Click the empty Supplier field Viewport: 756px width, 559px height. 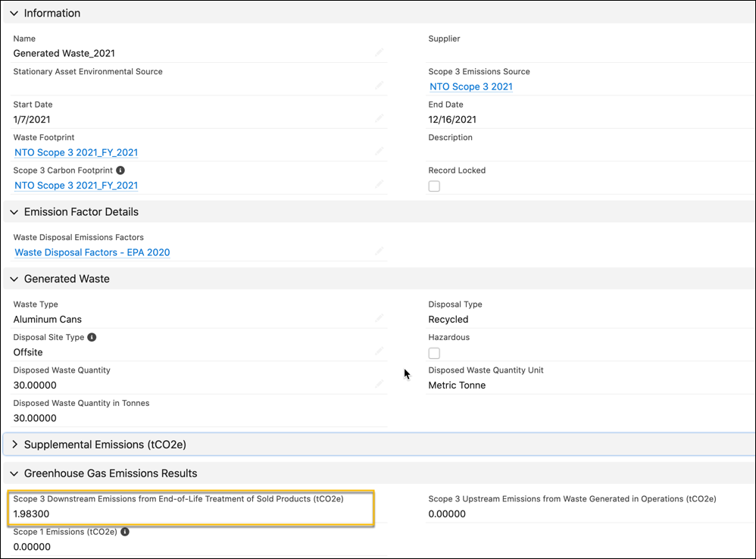[x=591, y=54]
